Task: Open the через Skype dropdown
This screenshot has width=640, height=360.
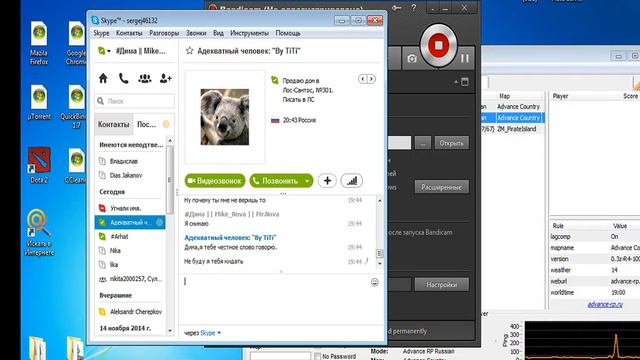Action: tap(211, 333)
